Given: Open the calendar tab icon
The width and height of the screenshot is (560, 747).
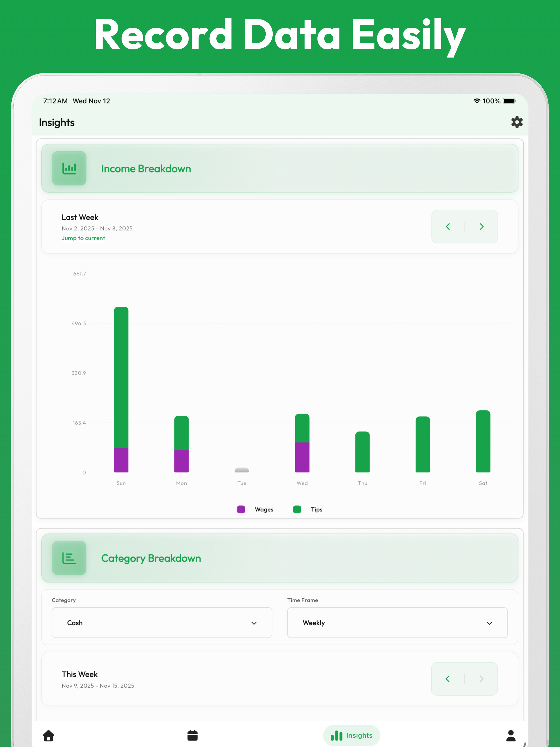Looking at the screenshot, I should pos(192,735).
